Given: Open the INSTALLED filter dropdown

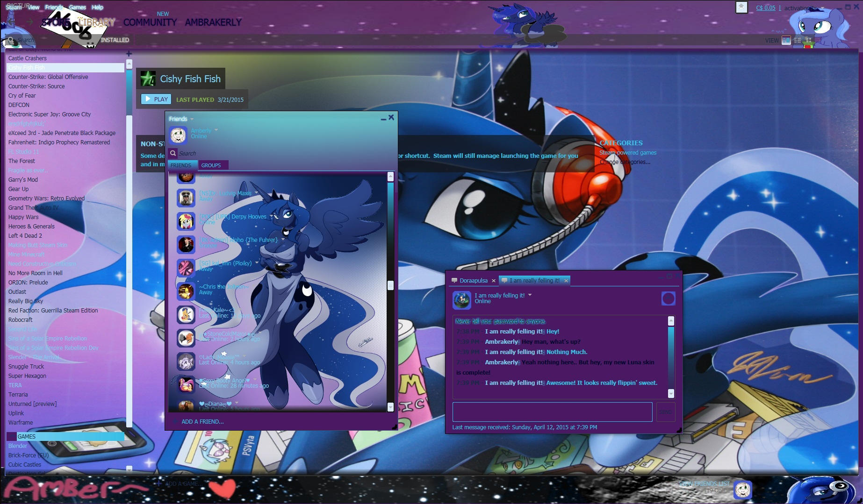Looking at the screenshot, I should pos(115,40).
